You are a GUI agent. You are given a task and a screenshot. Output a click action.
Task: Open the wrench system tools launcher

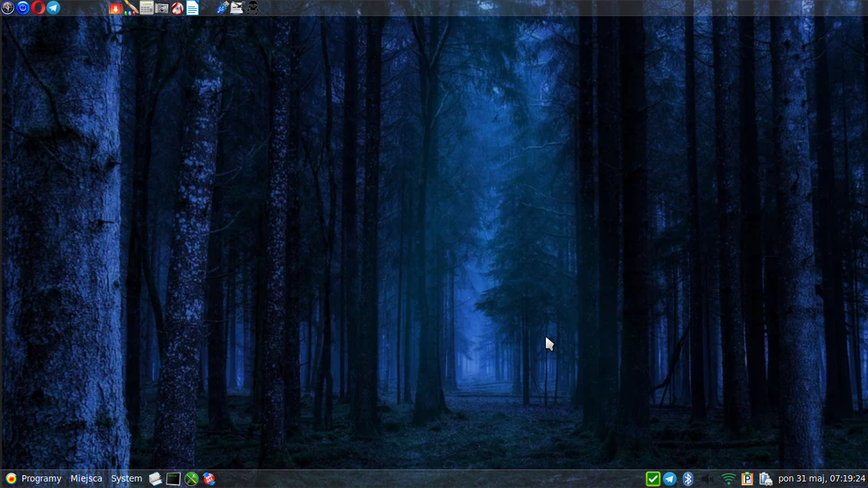click(192, 479)
